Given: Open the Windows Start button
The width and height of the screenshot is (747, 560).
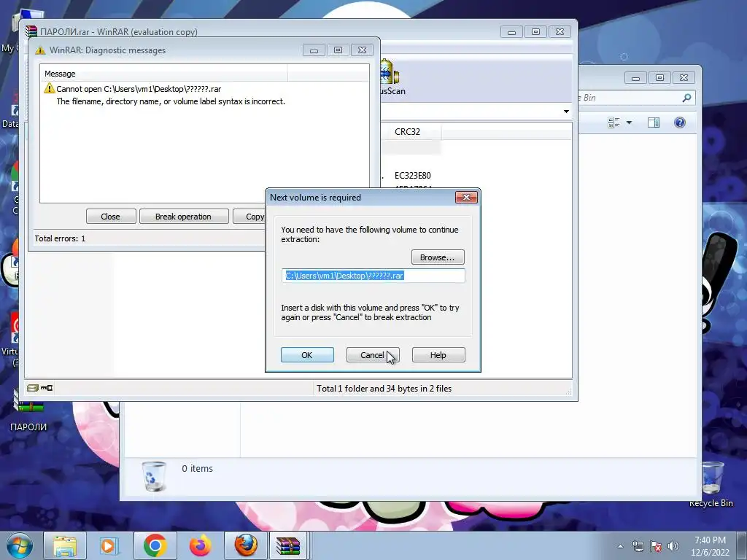Looking at the screenshot, I should pos(20,545).
